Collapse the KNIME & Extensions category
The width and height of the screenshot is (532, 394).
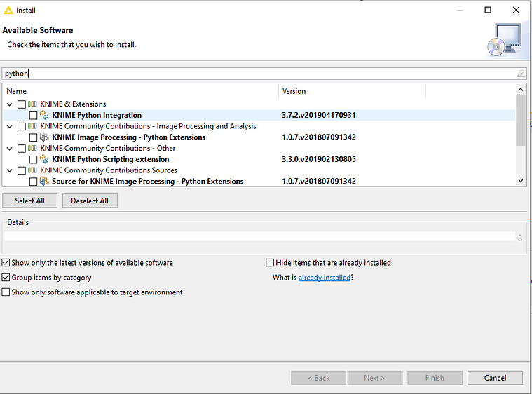(10, 104)
